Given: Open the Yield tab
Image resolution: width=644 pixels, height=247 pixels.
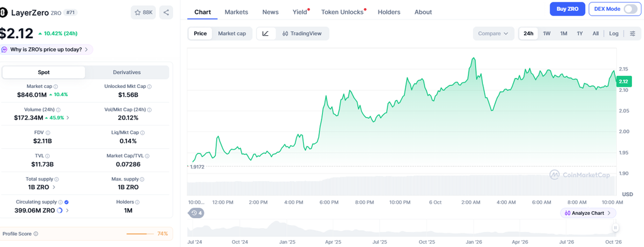Looking at the screenshot, I should coord(300,12).
